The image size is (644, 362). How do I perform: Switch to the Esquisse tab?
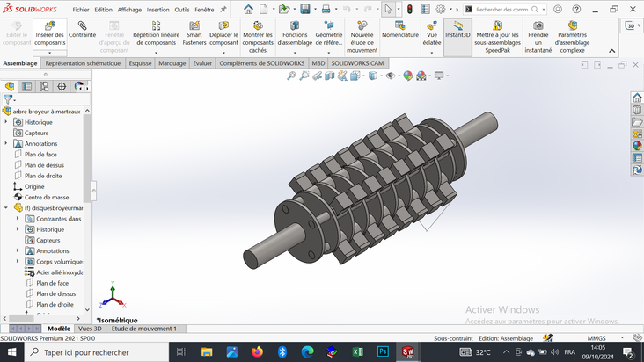click(140, 63)
